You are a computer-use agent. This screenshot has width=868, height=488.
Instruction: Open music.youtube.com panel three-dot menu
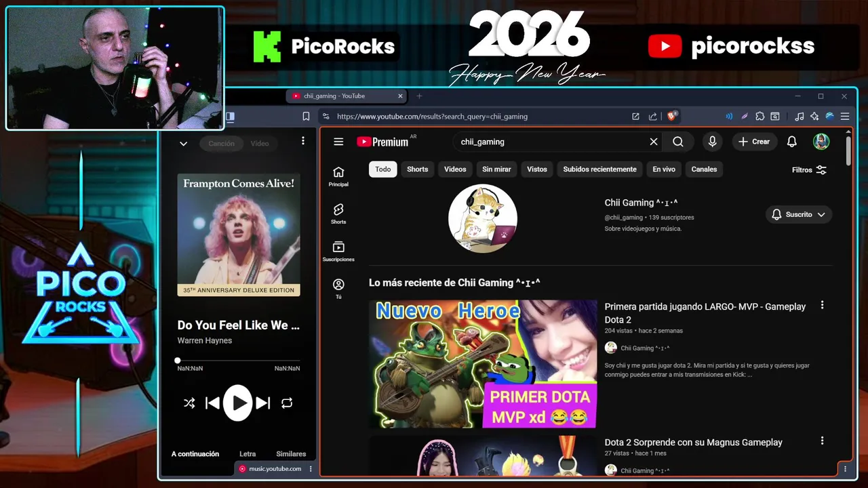311,468
